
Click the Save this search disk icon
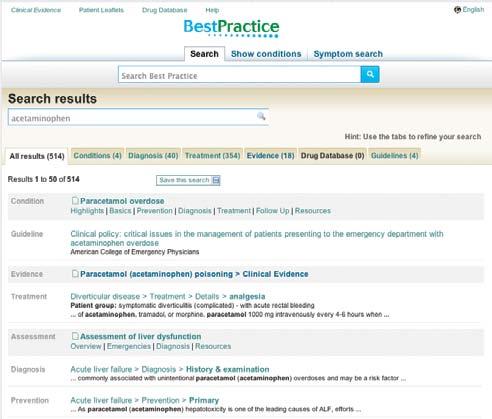coord(216,180)
